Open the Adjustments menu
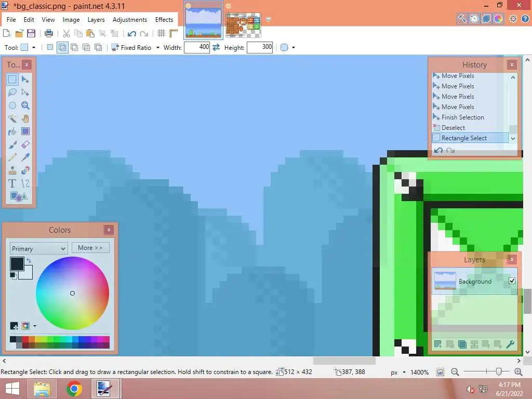 coord(129,20)
